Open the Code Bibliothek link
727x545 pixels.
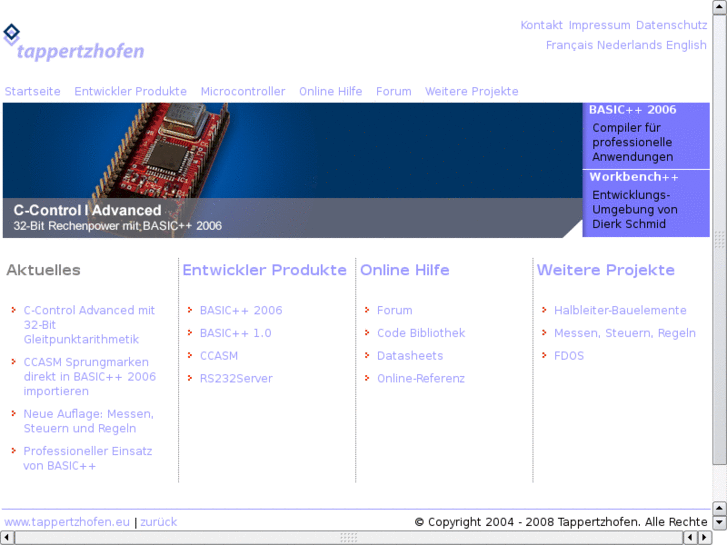421,333
